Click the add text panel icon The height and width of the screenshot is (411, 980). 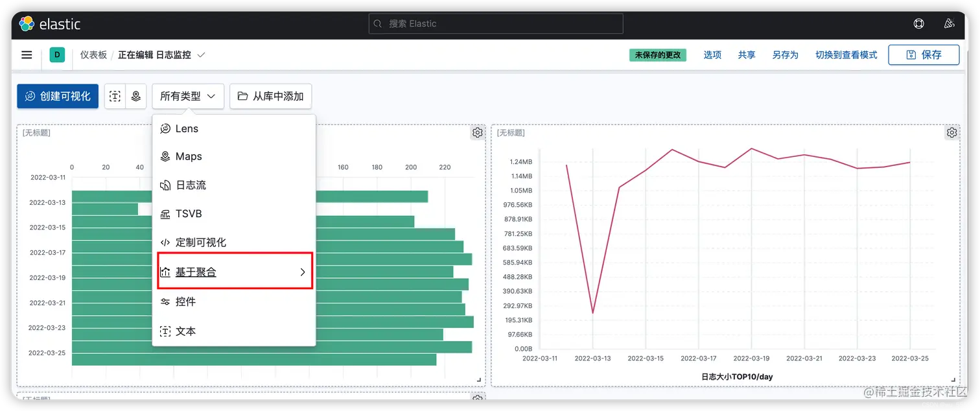click(x=115, y=96)
